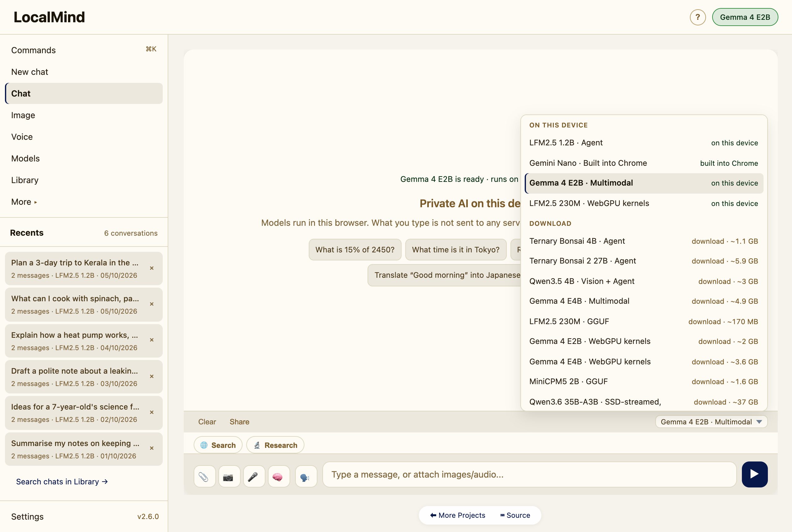The height and width of the screenshot is (532, 792).
Task: Click the paperclip attach file icon
Action: [204, 476]
